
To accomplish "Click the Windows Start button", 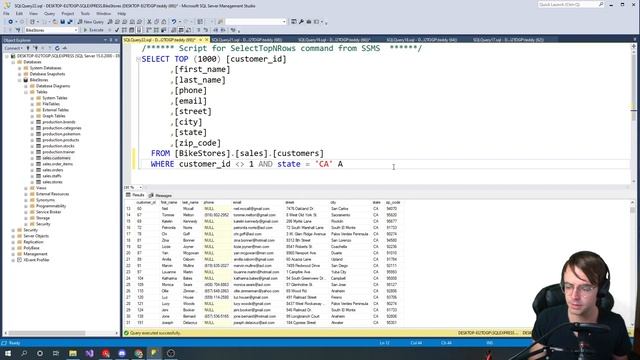I will click(8, 353).
